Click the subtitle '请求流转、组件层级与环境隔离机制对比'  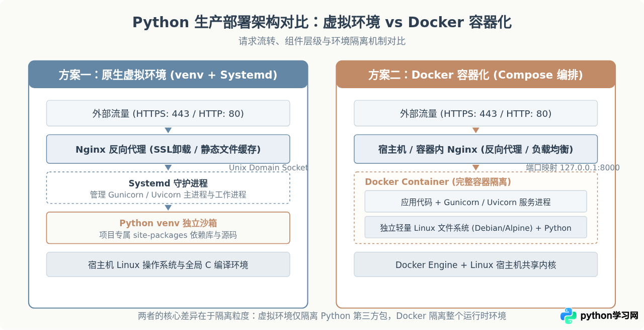322,41
